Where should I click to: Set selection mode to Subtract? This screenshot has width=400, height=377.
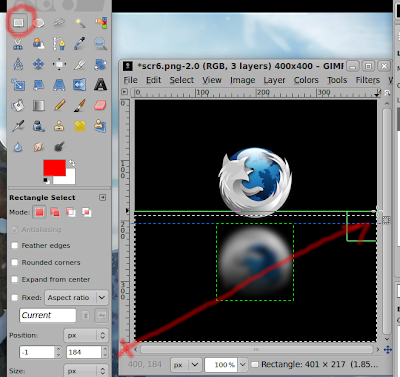click(71, 212)
